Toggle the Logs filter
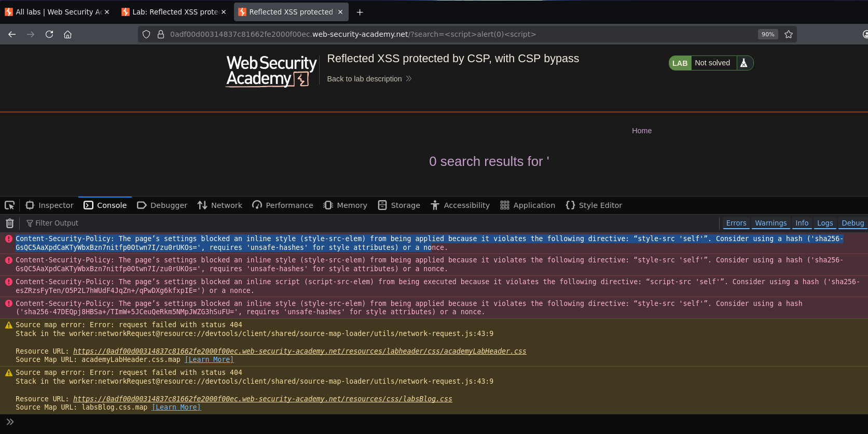Image resolution: width=868 pixels, height=434 pixels. tap(825, 223)
